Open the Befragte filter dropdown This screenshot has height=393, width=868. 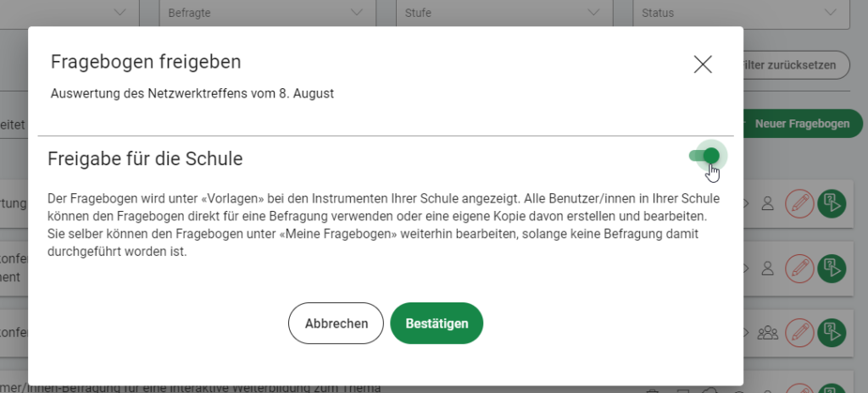[267, 12]
